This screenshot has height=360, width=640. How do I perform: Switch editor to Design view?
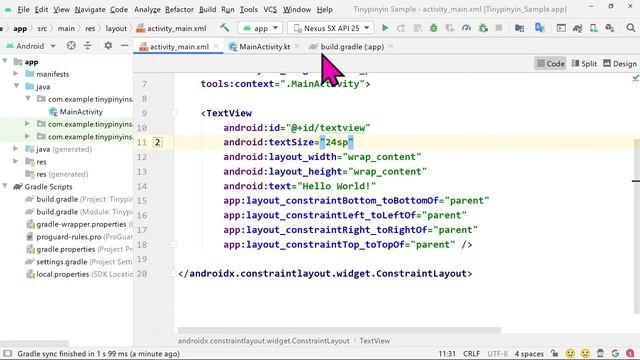click(x=620, y=63)
